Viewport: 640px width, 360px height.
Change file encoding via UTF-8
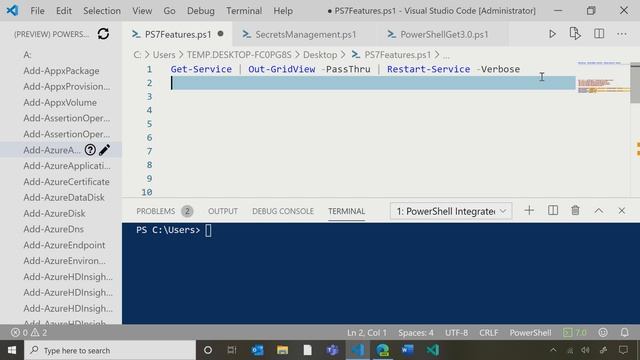click(x=456, y=333)
